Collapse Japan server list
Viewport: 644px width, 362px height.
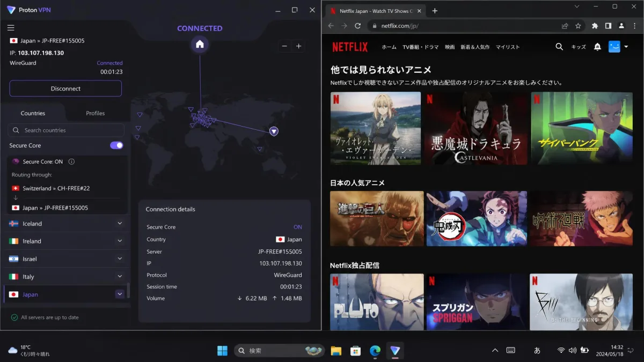[x=120, y=294]
